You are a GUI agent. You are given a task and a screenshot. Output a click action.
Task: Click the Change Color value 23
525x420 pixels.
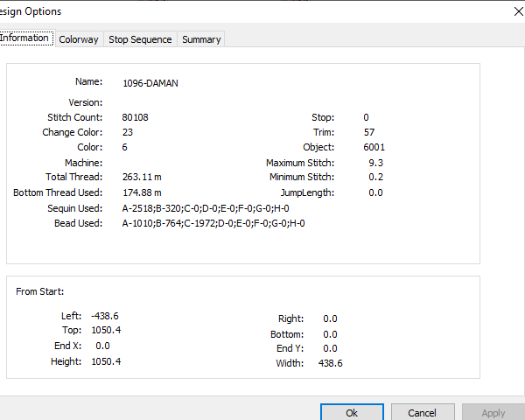[128, 132]
